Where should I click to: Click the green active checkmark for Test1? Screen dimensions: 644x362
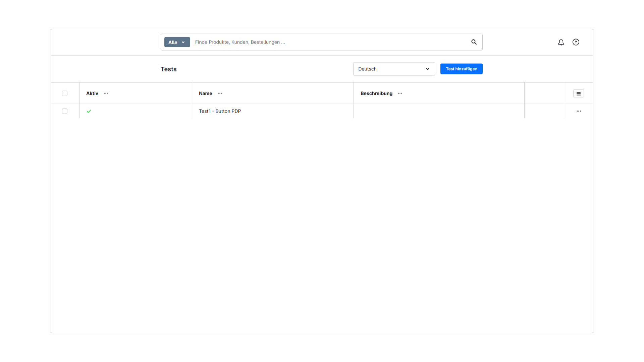[x=89, y=111]
